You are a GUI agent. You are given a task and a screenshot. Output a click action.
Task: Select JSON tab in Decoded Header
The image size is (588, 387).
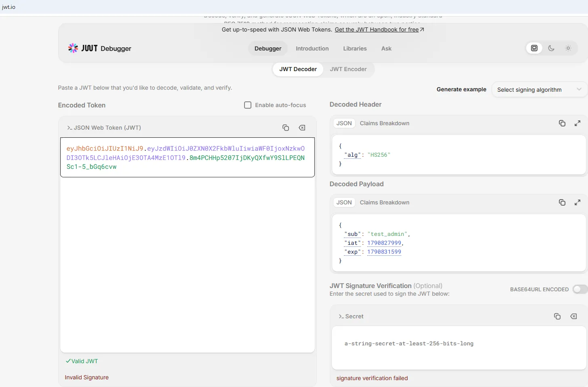pos(344,123)
